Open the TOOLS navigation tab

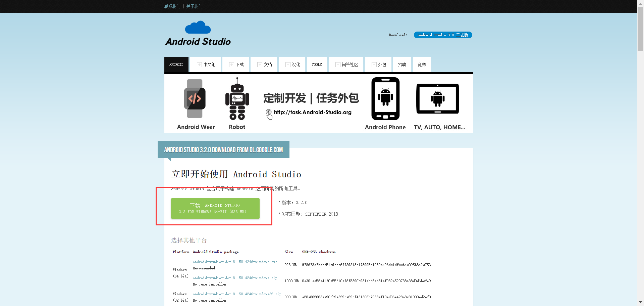tap(317, 64)
